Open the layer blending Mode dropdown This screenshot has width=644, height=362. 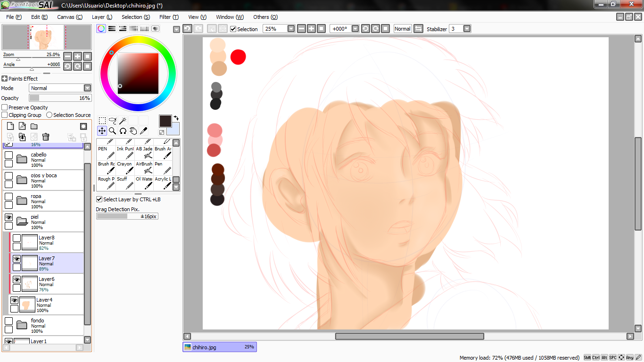tap(87, 88)
